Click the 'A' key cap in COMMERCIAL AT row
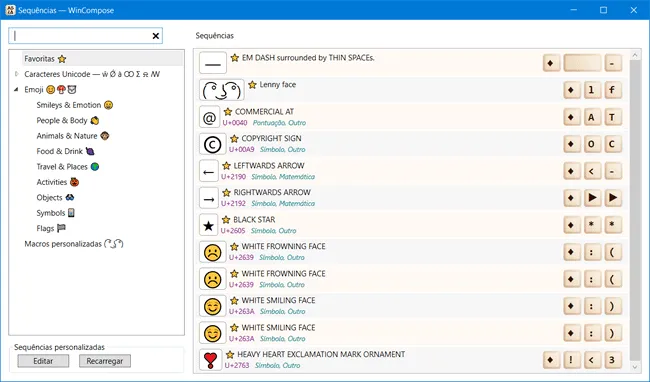650x382 pixels. (592, 118)
